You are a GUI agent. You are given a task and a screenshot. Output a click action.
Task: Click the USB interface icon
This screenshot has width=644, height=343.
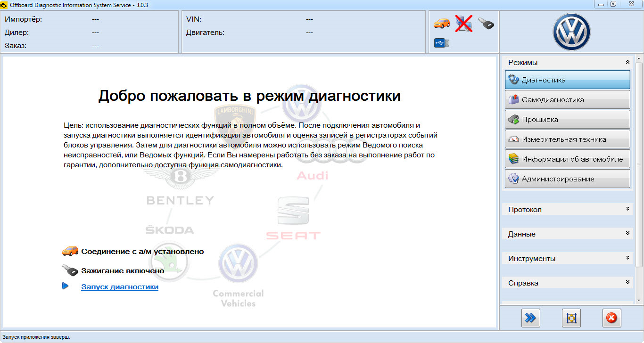pos(442,43)
